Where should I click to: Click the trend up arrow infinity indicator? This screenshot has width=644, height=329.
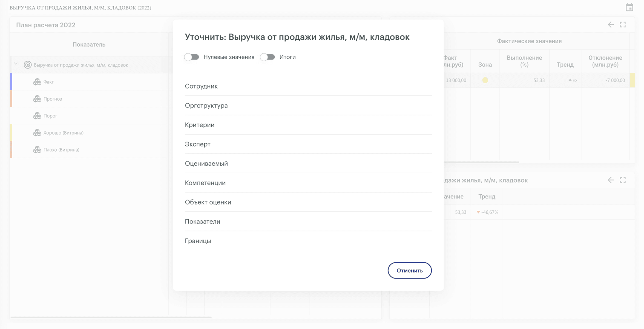573,80
